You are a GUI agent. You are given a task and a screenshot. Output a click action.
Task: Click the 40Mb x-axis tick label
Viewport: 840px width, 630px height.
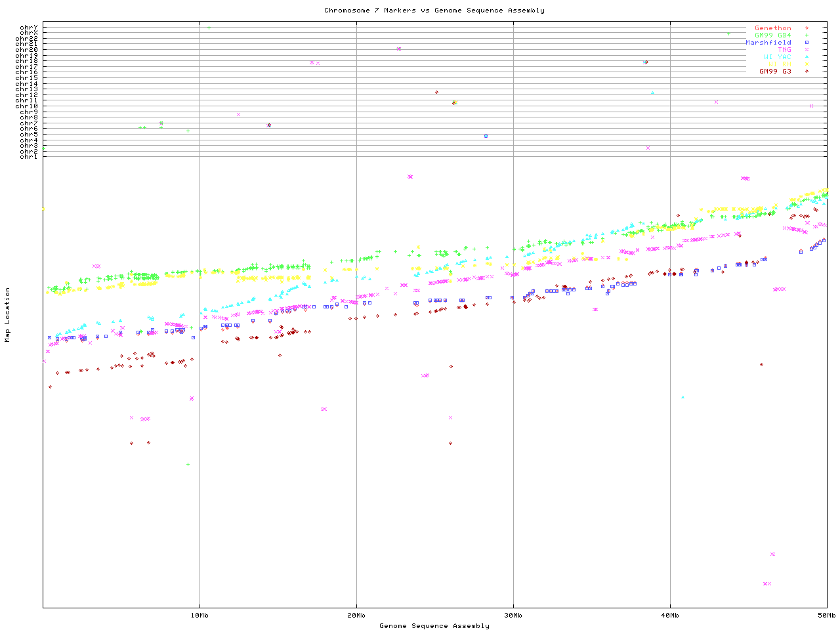point(670,616)
